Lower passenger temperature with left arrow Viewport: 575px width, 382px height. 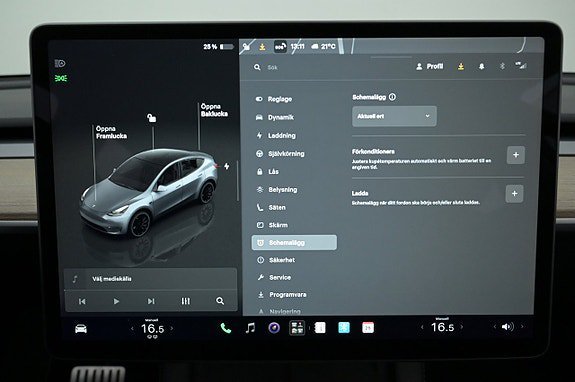[x=422, y=327]
